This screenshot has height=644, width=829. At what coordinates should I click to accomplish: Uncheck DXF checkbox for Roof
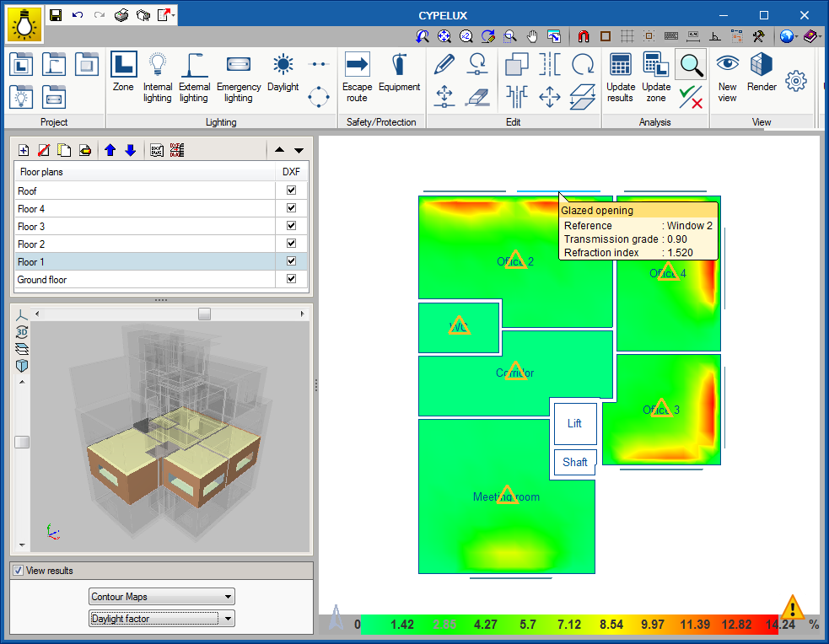291,191
